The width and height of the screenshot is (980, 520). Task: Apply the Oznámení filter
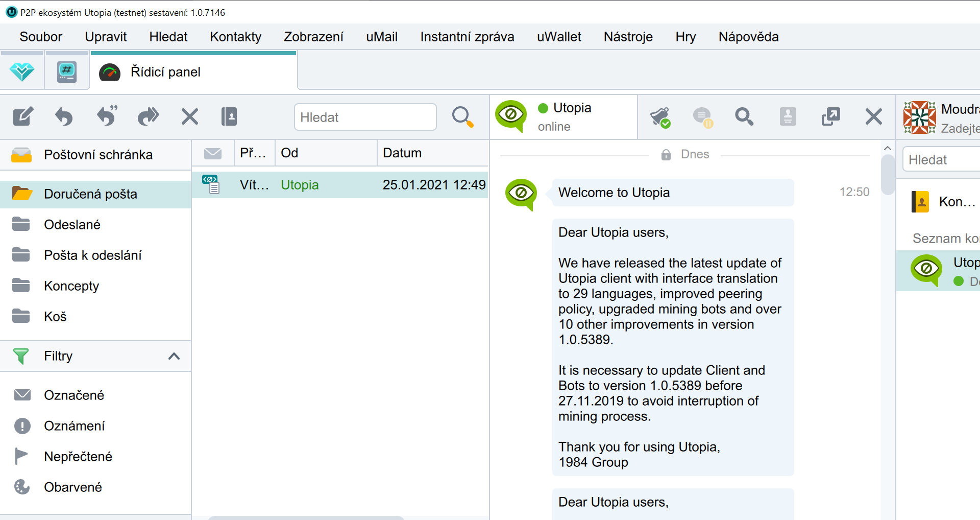tap(95, 426)
